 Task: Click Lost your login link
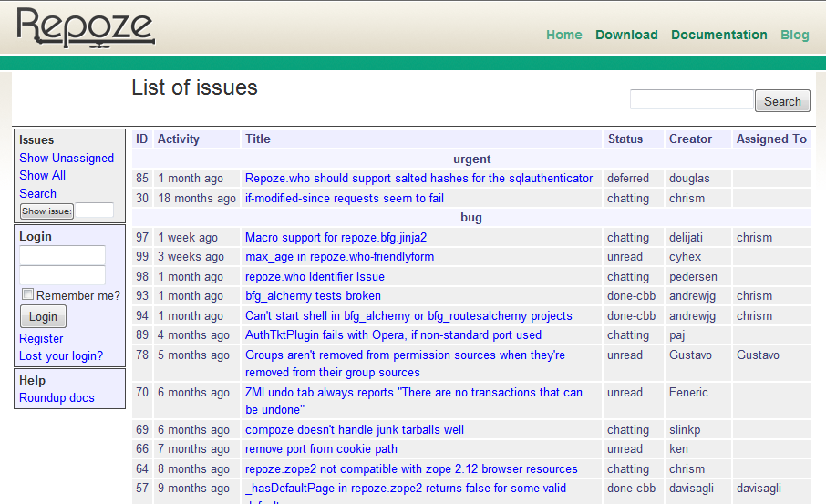pos(61,356)
